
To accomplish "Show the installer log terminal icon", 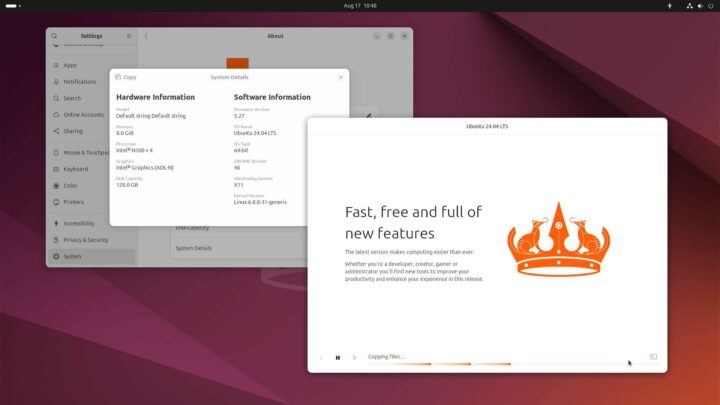I will pyautogui.click(x=653, y=357).
